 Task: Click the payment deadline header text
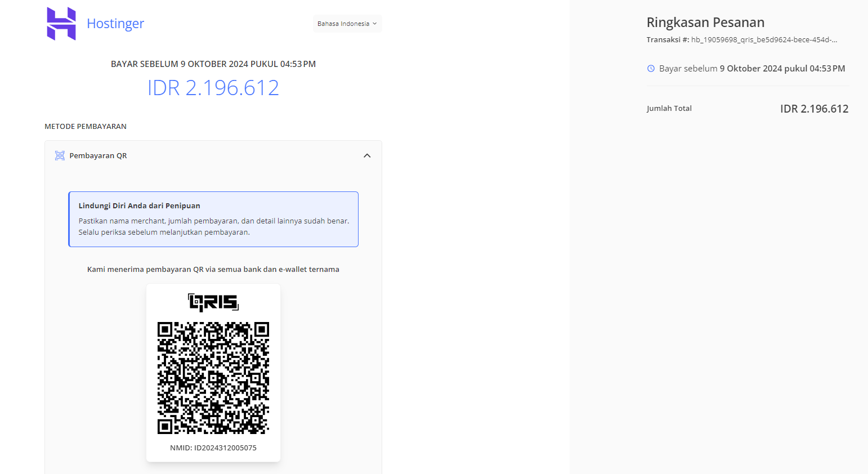tap(213, 64)
